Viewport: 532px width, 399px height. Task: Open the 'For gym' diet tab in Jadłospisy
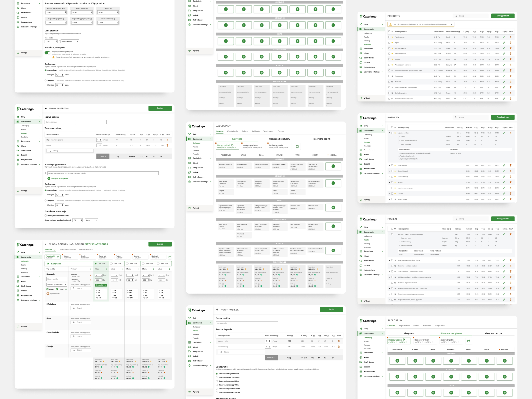click(281, 131)
